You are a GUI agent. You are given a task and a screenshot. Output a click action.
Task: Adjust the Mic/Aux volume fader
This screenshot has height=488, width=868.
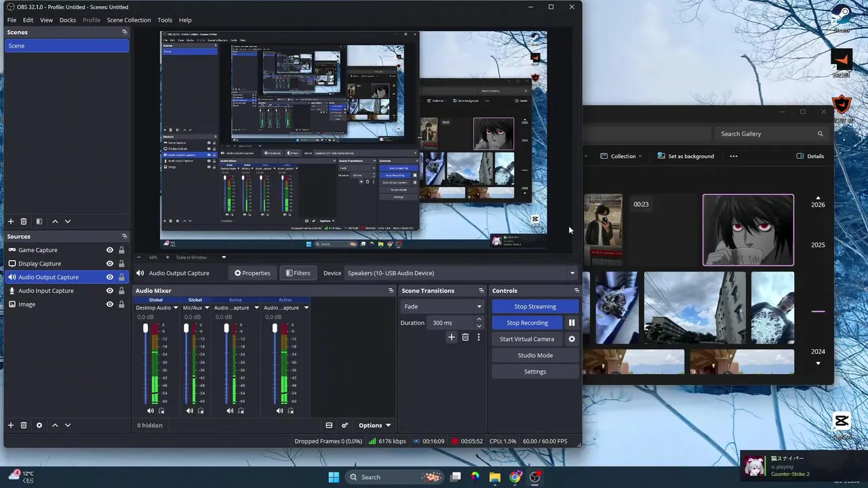click(186, 329)
